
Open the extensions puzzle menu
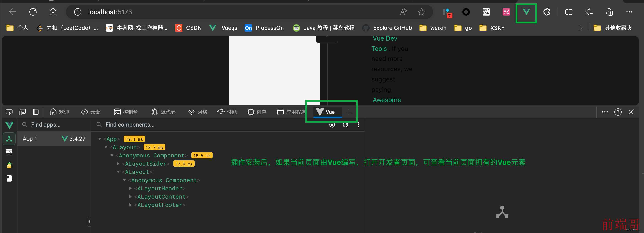[x=547, y=12]
